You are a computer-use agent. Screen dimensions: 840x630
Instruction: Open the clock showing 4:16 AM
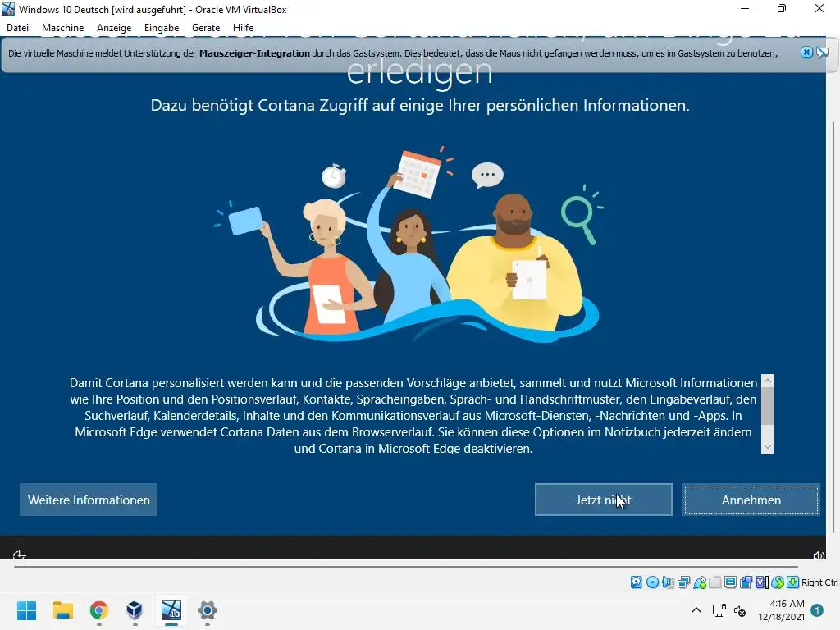click(x=781, y=610)
